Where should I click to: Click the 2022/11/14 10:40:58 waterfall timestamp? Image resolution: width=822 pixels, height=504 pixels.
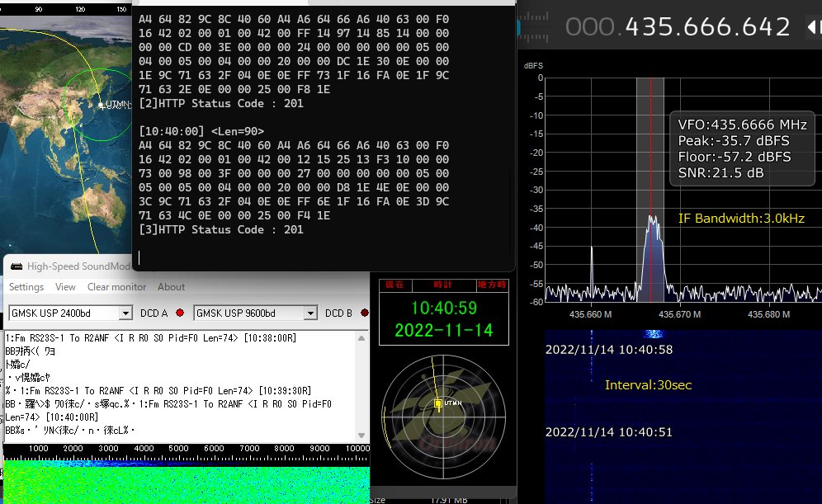tap(608, 350)
